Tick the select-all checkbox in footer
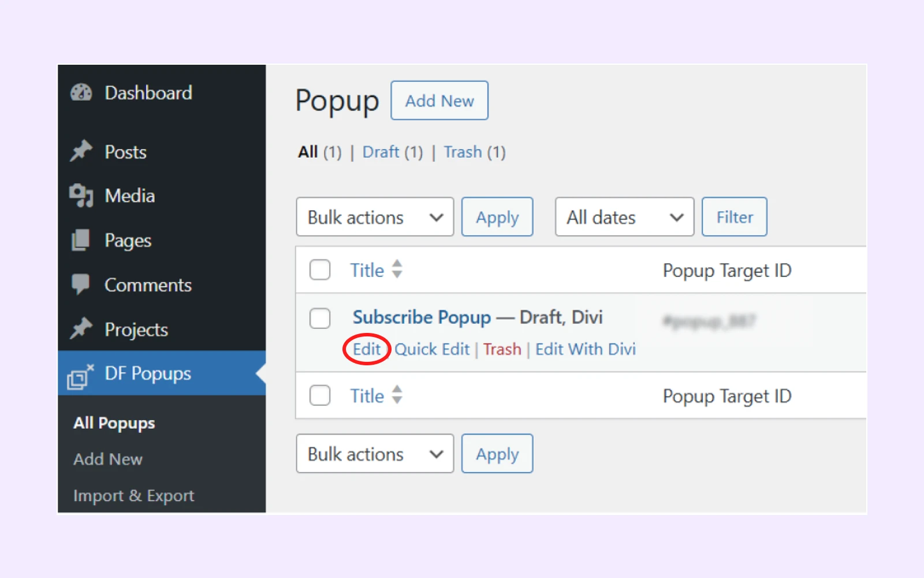The image size is (924, 578). coord(320,396)
